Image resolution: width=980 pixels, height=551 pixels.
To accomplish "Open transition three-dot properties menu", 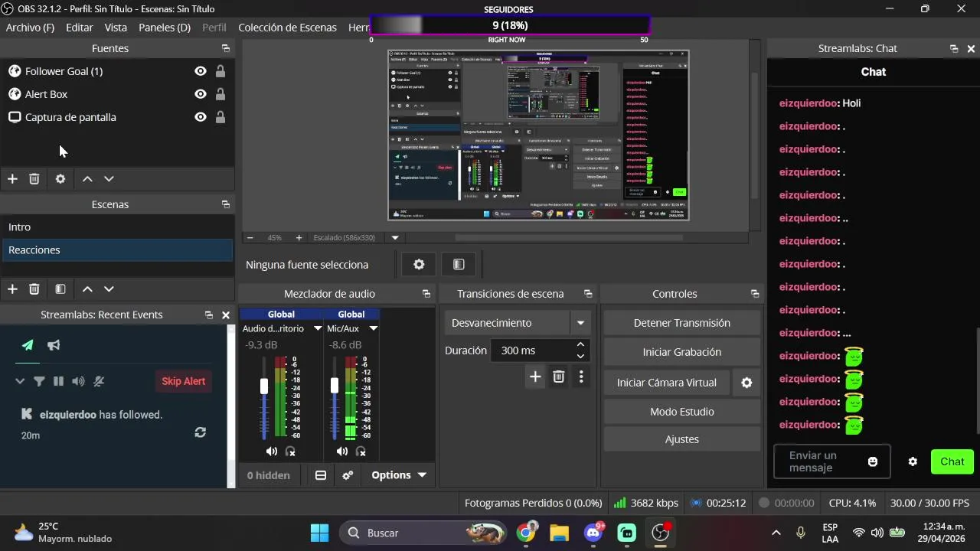I will tap(581, 377).
